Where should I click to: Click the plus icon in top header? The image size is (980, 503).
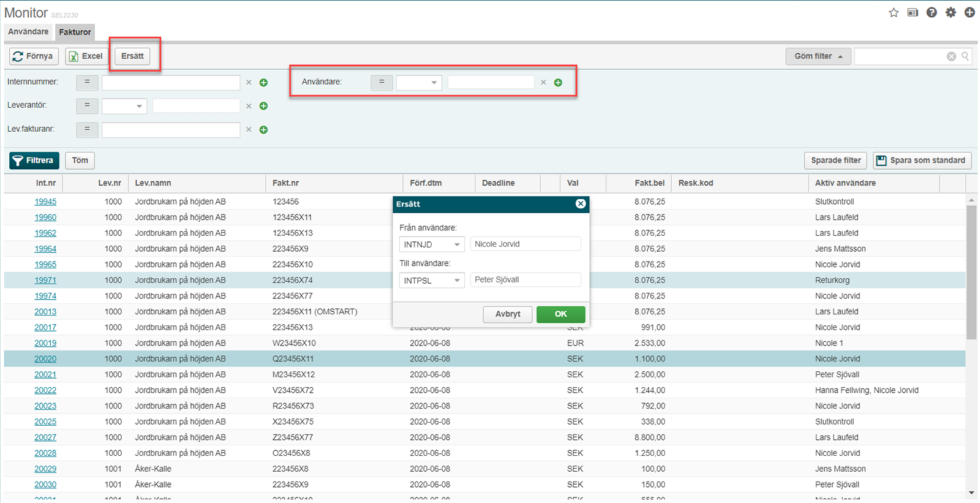tap(970, 12)
